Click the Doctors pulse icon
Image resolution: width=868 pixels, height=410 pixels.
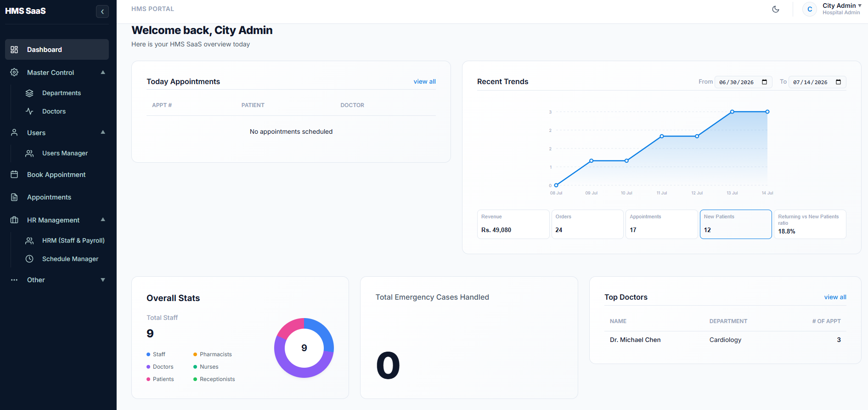point(29,111)
